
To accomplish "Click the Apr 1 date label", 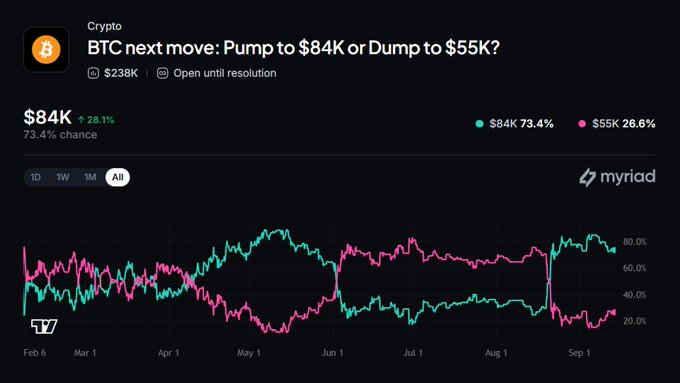I will click(168, 353).
